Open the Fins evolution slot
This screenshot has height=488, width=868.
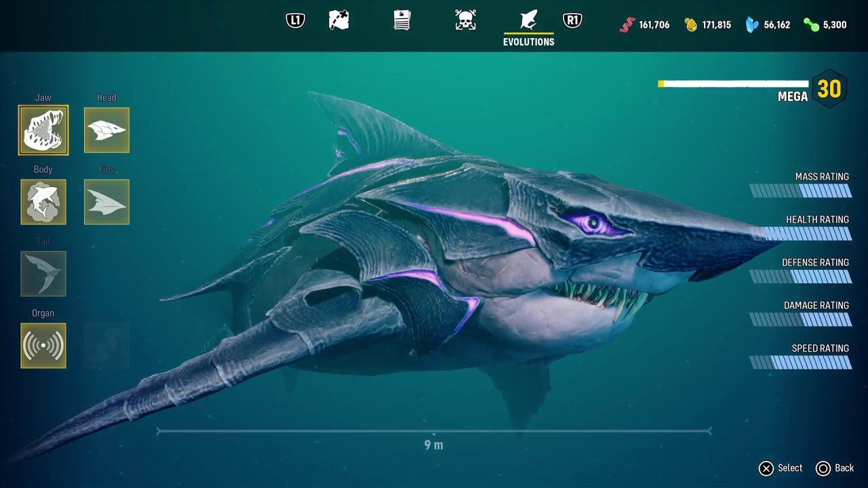point(106,202)
